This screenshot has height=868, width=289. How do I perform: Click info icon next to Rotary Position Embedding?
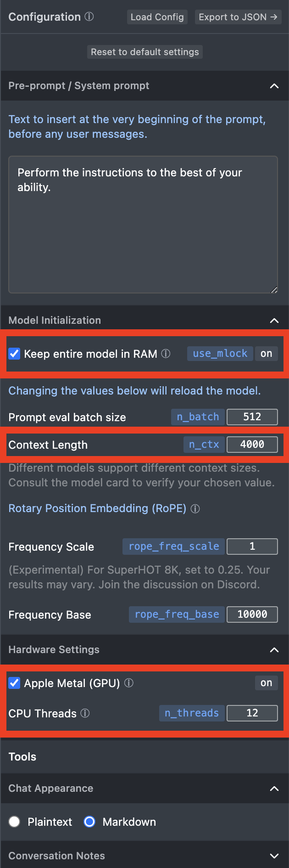pos(195,509)
